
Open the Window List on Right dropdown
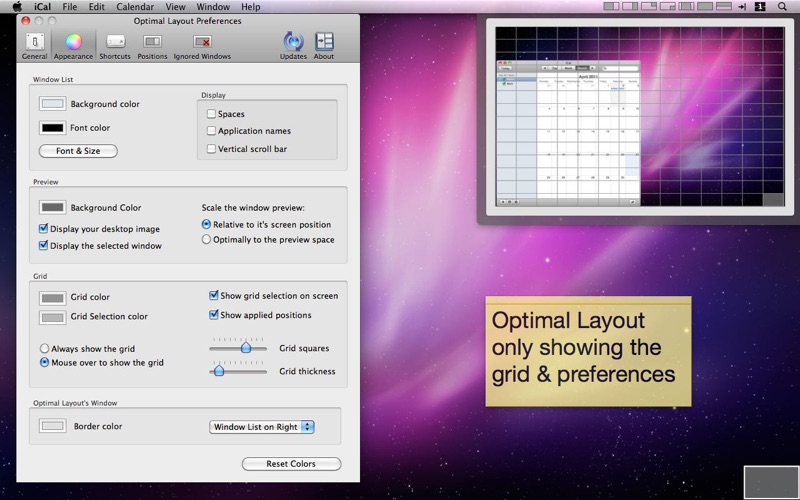tap(262, 427)
